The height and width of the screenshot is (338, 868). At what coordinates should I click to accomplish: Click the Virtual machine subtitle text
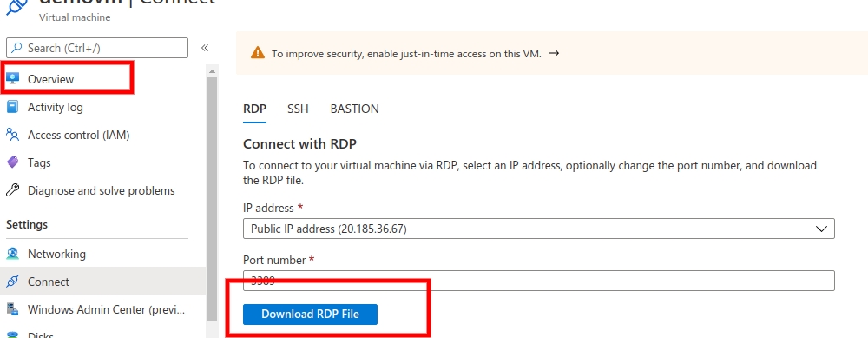[75, 17]
